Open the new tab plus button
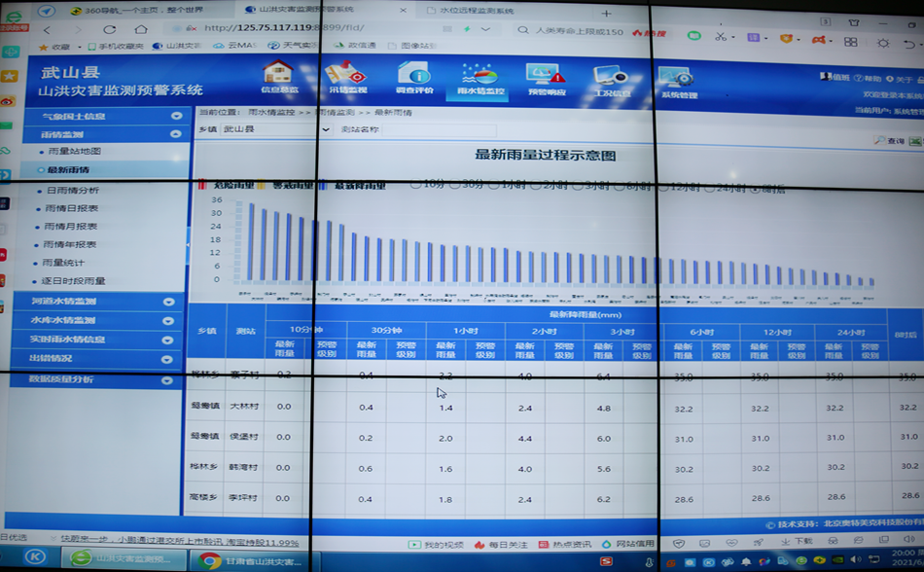The image size is (924, 572). pyautogui.click(x=606, y=13)
